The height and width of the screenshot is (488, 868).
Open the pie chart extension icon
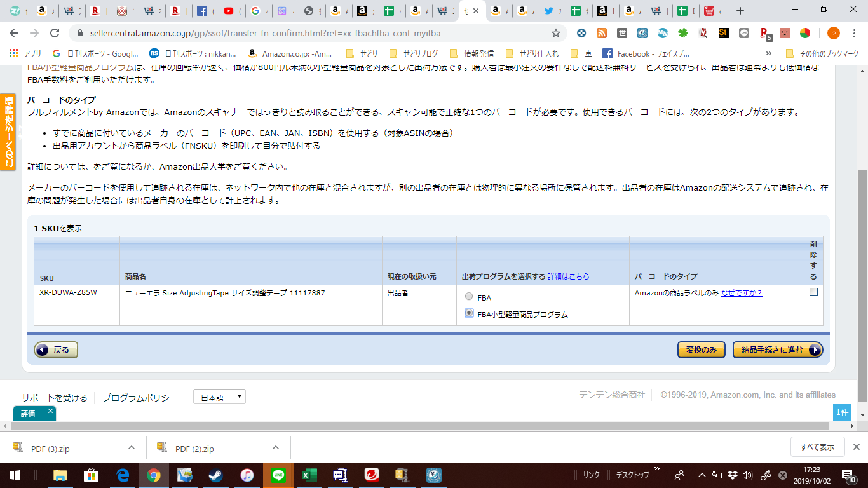[805, 33]
